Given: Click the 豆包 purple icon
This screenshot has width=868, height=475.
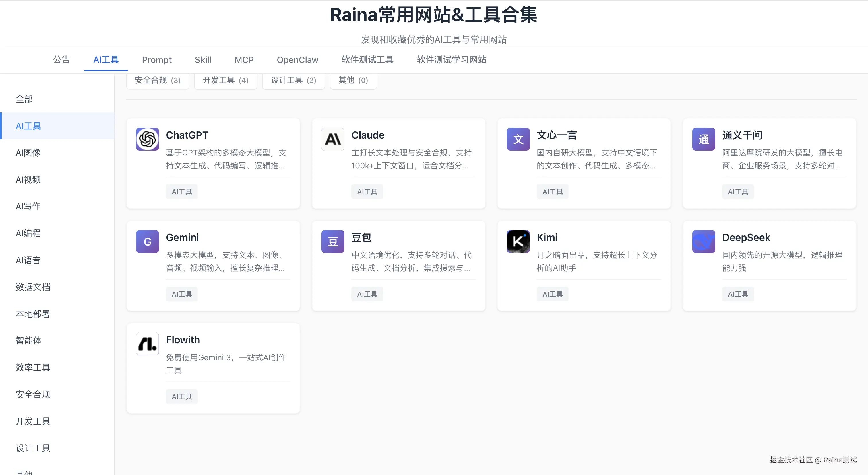Looking at the screenshot, I should point(333,241).
